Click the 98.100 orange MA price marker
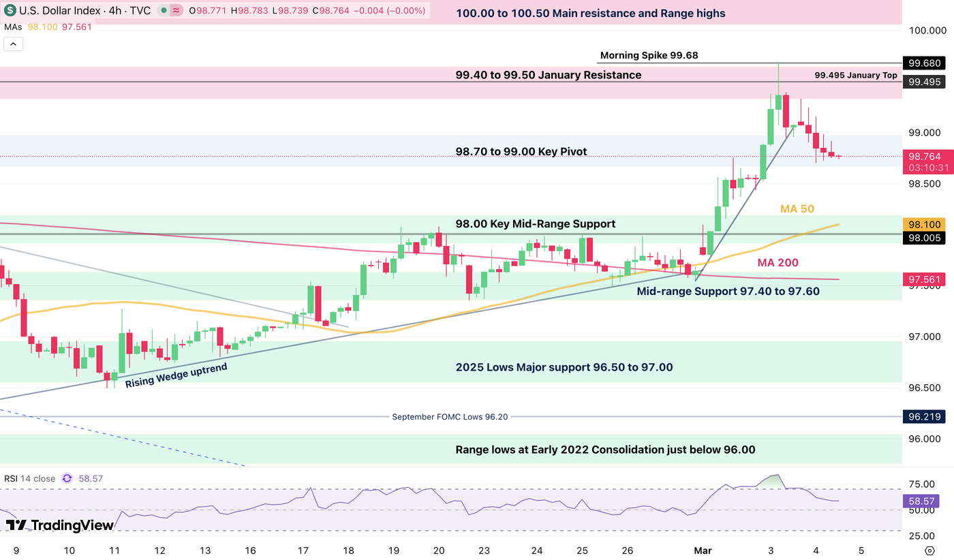The width and height of the screenshot is (954, 560). pyautogui.click(x=924, y=224)
